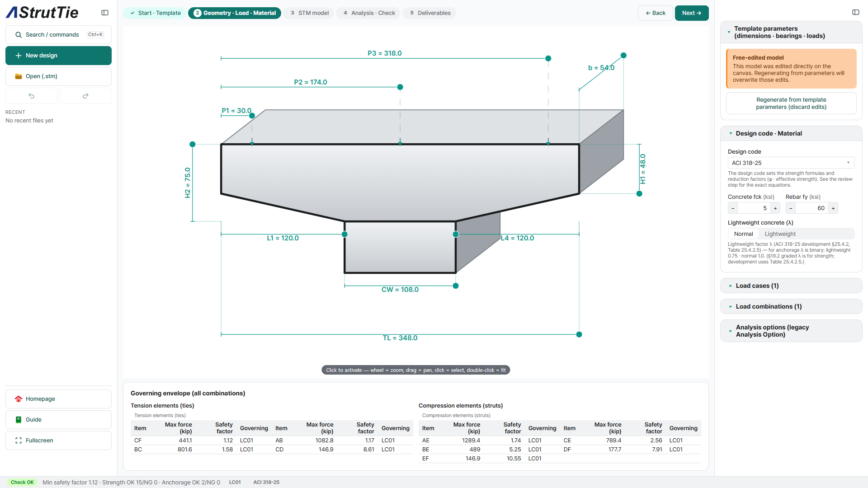The height and width of the screenshot is (488, 868).
Task: Expand Load combinations (1) section
Action: 791,306
